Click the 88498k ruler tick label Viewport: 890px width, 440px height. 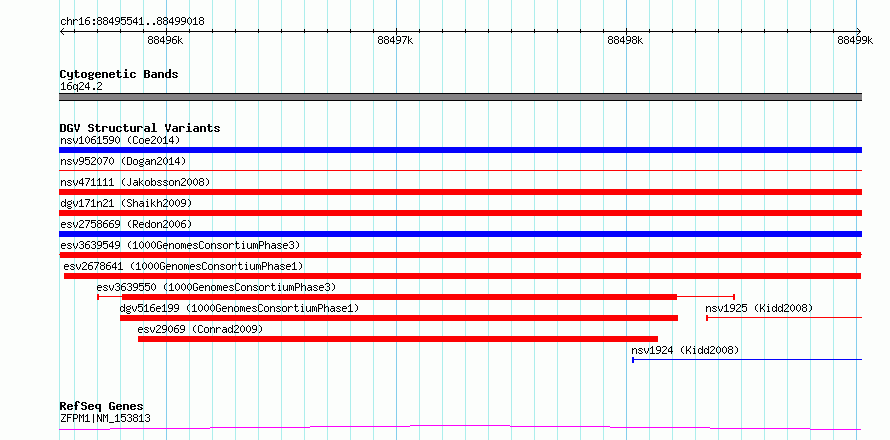coord(625,40)
